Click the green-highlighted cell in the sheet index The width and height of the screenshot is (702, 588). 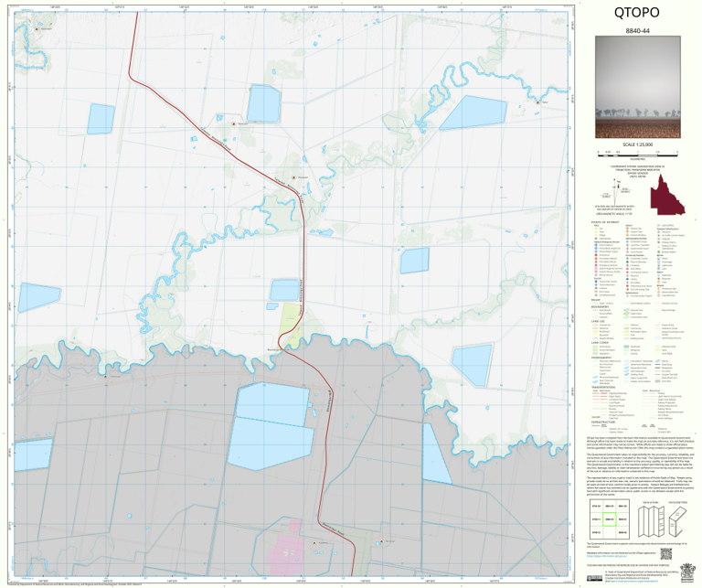click(x=610, y=519)
